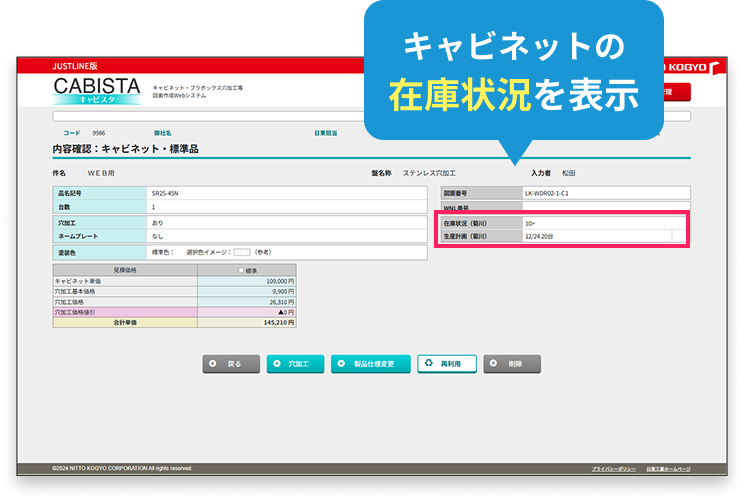Select the 標準 radio button
This screenshot has height=500, width=744.
click(x=241, y=270)
